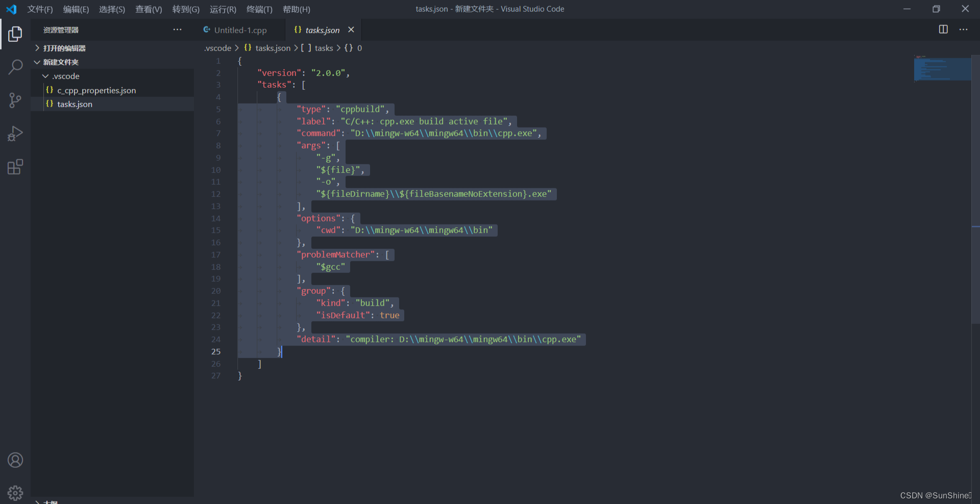The width and height of the screenshot is (980, 504).
Task: Click the "version" key on line 2
Action: [x=279, y=73]
